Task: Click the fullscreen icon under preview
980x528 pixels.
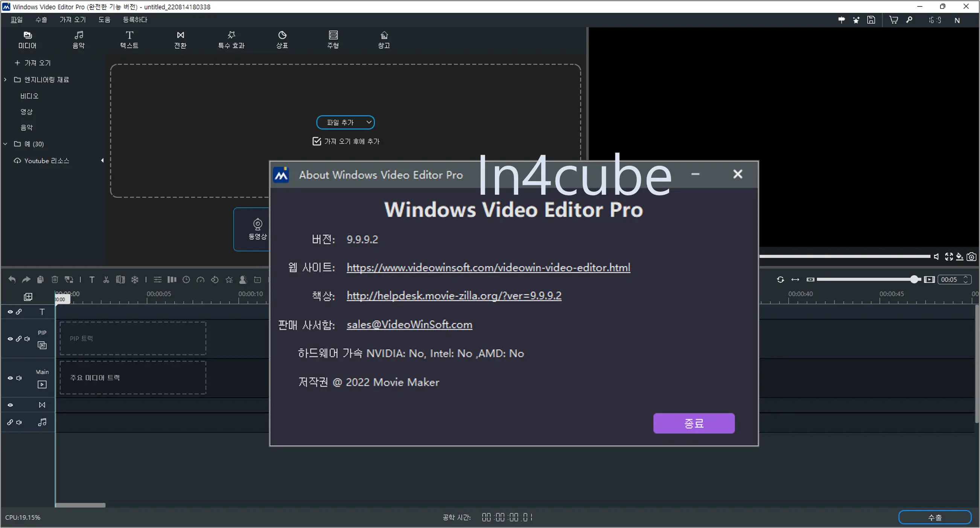Action: (x=949, y=257)
